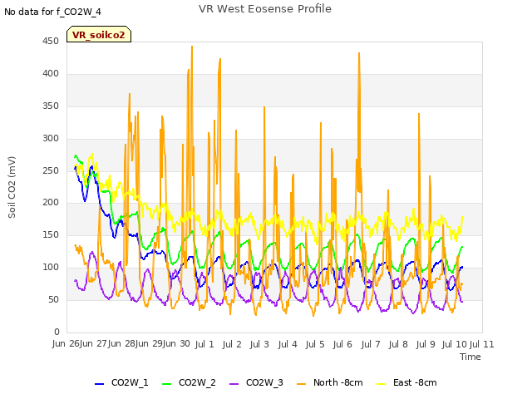The width and height of the screenshot is (532, 399).
Task: Click the 0 y-axis tick label
Action: click(x=57, y=332)
